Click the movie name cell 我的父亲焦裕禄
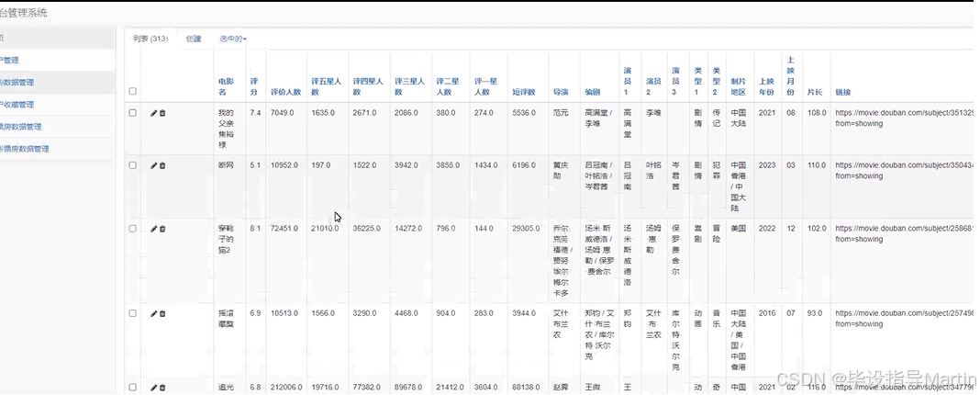Image resolution: width=980 pixels, height=395 pixels. tap(226, 129)
